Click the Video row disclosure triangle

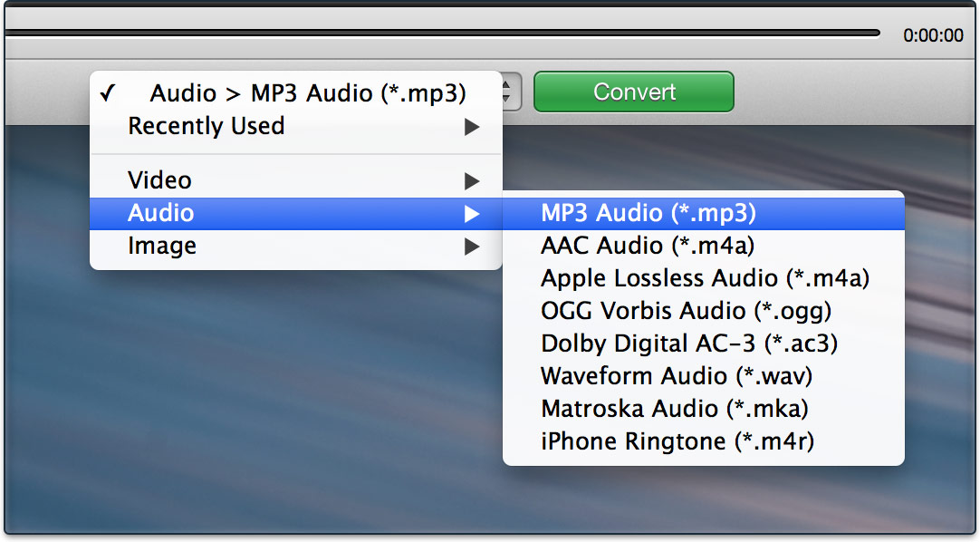click(470, 179)
